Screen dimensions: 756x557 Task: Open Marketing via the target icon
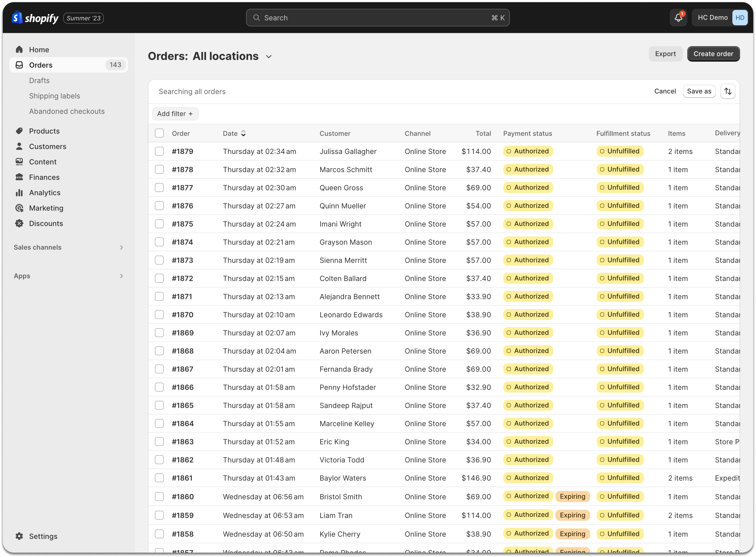pyautogui.click(x=19, y=208)
